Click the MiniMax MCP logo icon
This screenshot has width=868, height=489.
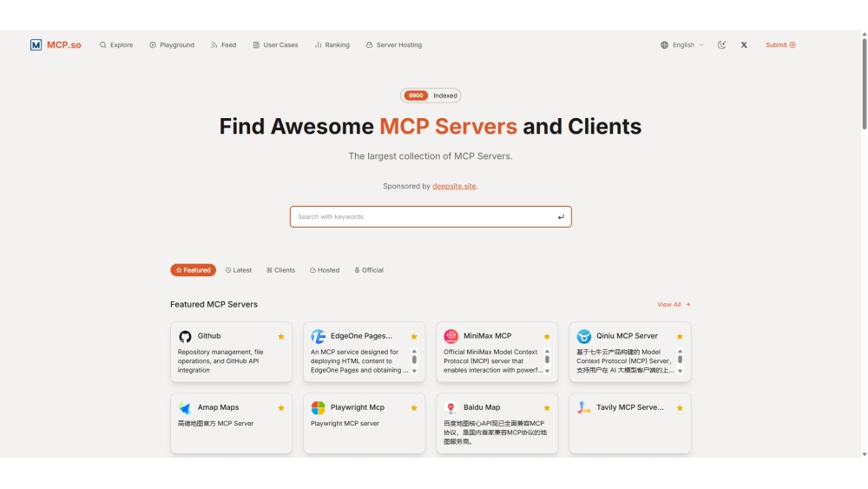[x=450, y=336]
